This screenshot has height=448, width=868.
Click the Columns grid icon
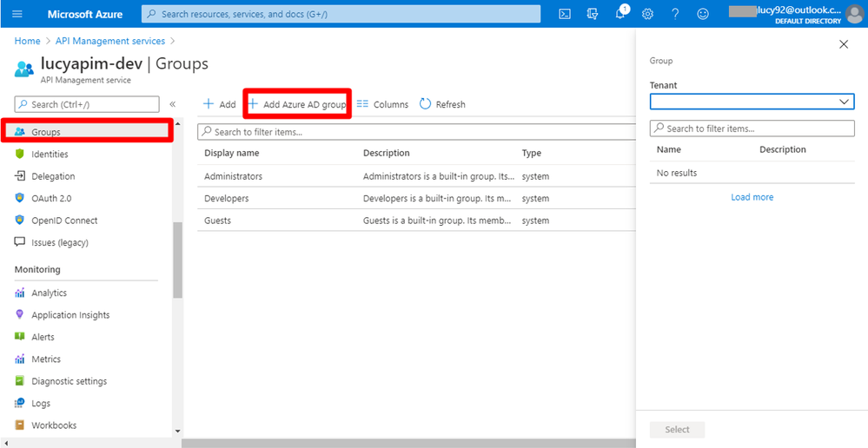362,104
